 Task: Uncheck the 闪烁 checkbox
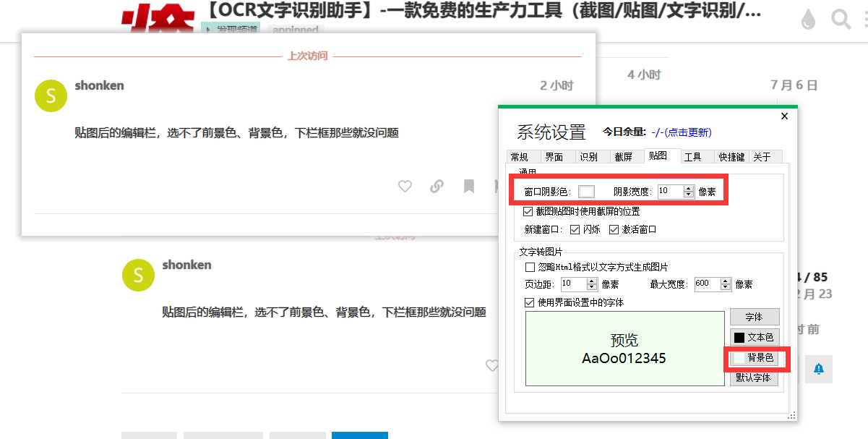(x=575, y=229)
